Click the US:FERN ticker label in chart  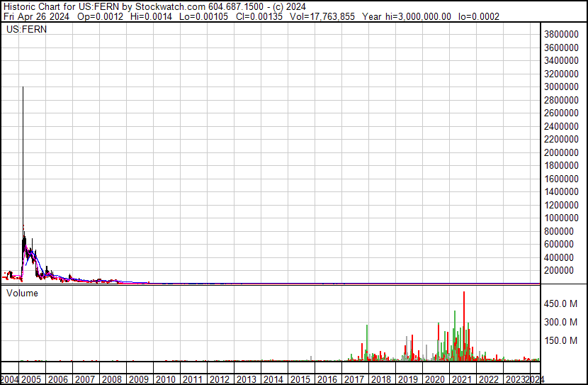27,29
